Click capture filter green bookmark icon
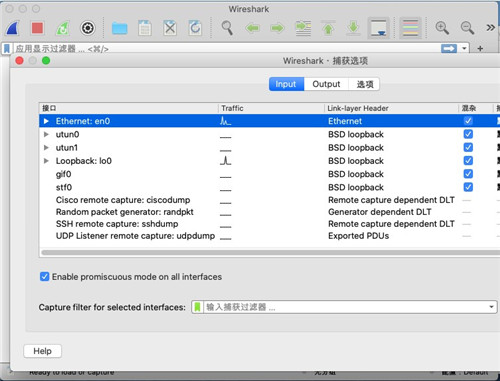This screenshot has width=500, height=381. pos(197,307)
